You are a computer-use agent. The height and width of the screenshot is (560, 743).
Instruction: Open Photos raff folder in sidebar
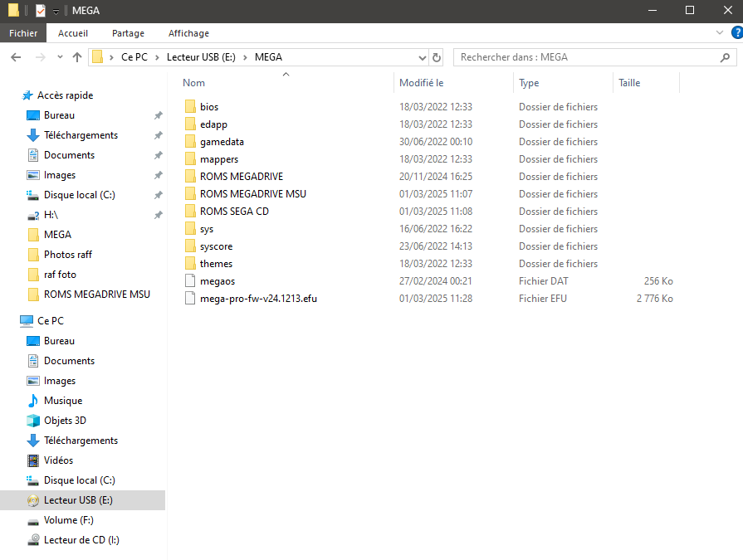(68, 254)
